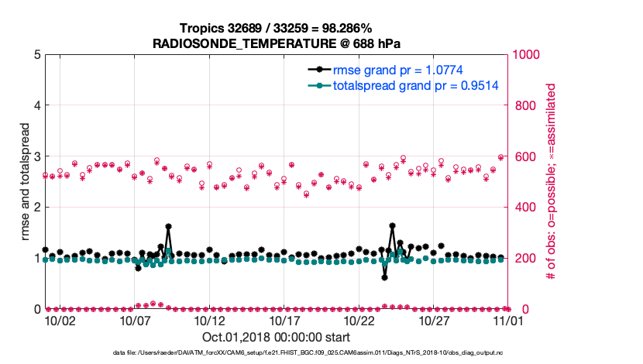Screen dimensions: 643x364
Task: Click the 10/17 x-axis tick label
Action: (x=284, y=321)
